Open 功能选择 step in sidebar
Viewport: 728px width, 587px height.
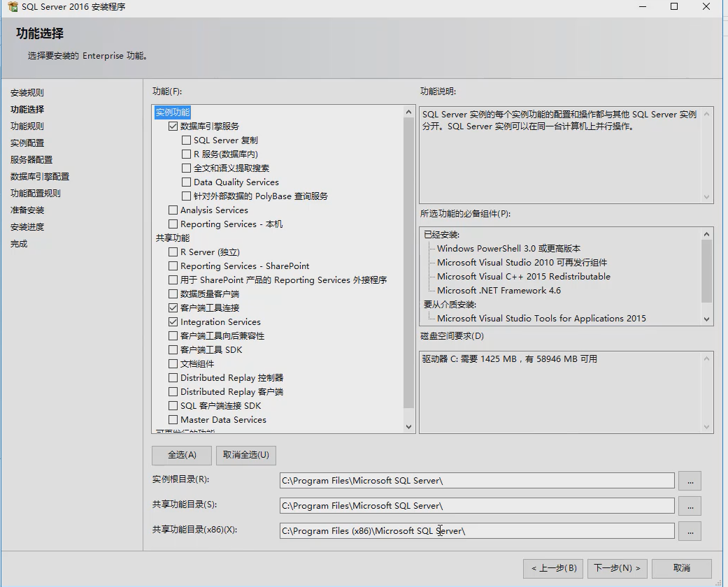(x=27, y=110)
